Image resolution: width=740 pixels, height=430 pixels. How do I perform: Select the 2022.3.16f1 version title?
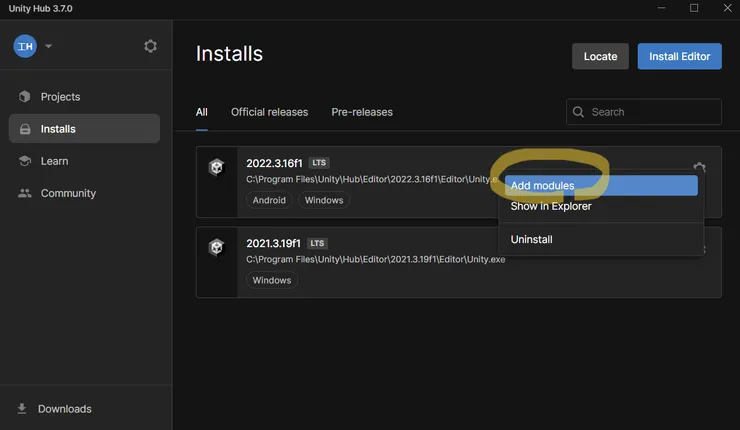pos(274,163)
